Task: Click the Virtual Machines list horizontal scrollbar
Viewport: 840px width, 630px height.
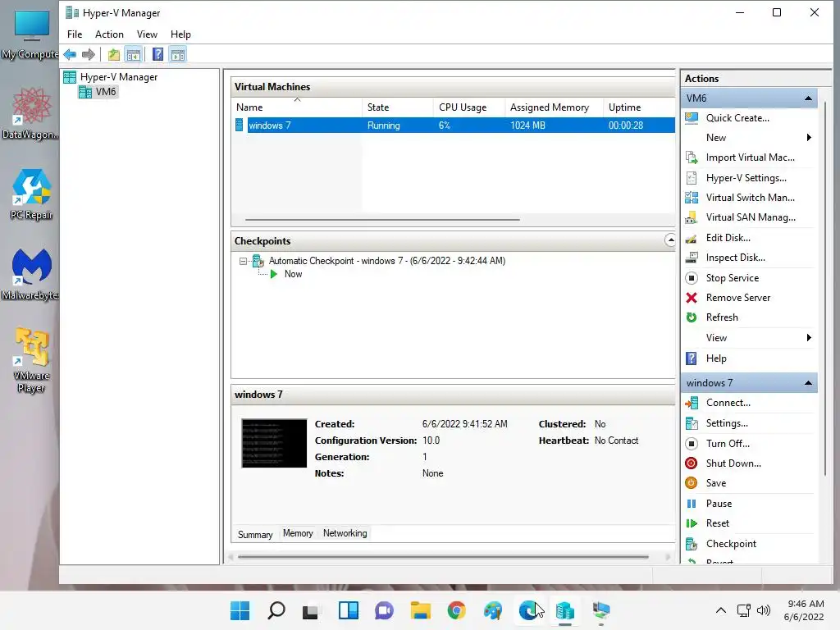Action: (382, 220)
